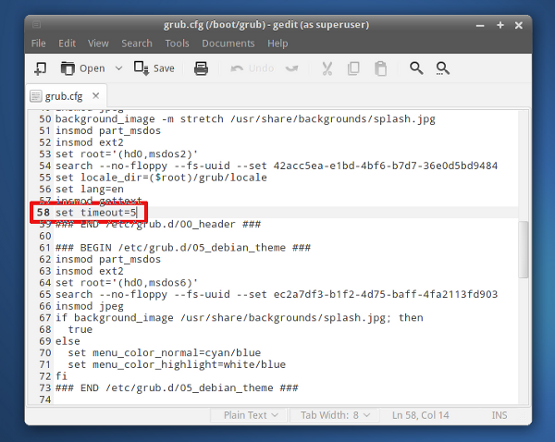Click 'if background_image' line 67

pos(239,317)
